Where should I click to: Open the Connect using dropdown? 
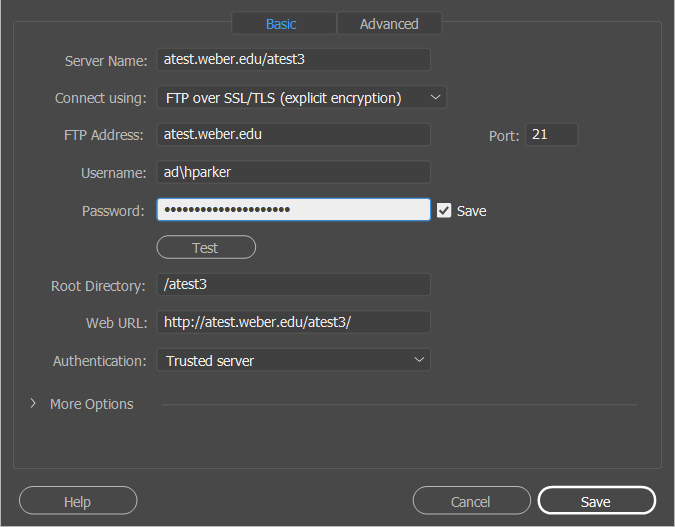(301, 98)
